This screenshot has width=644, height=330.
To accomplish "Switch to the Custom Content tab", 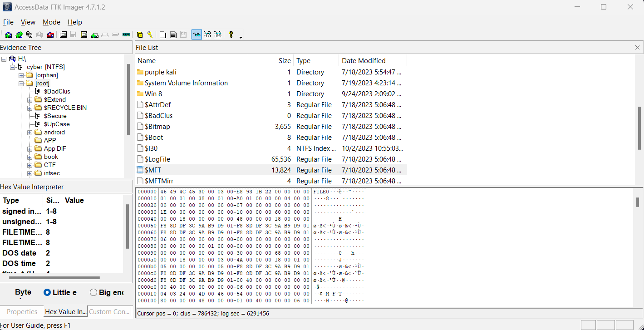I will coord(109,312).
